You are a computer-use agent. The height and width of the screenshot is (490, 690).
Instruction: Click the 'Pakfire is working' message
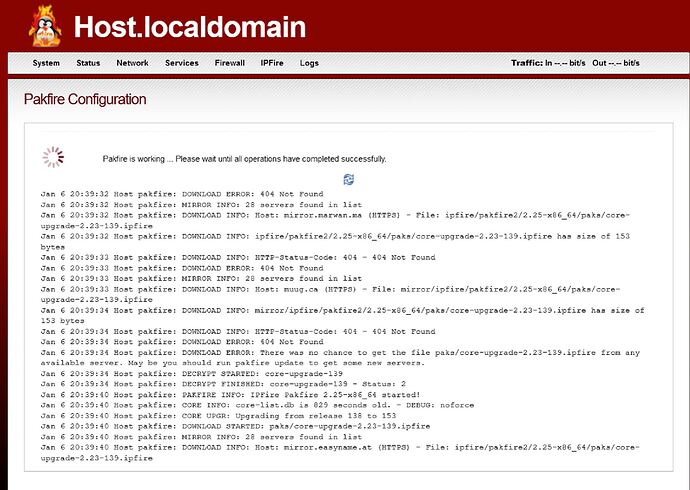[244, 159]
